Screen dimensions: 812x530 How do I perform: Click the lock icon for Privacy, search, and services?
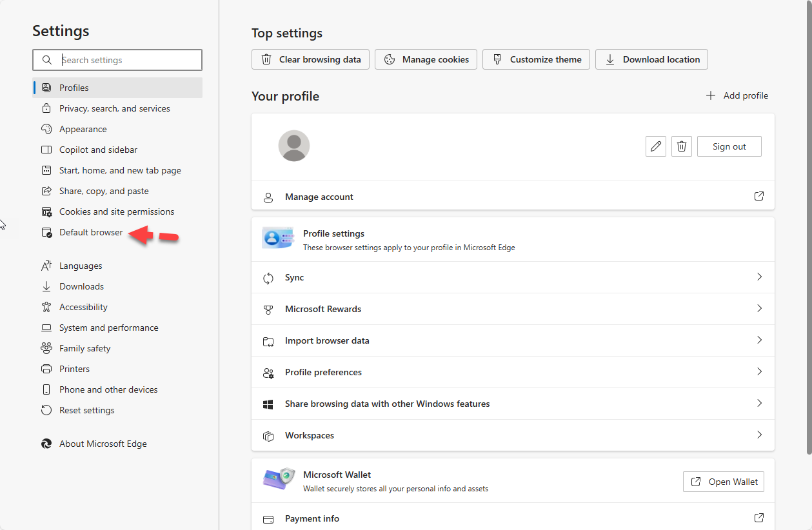click(46, 108)
